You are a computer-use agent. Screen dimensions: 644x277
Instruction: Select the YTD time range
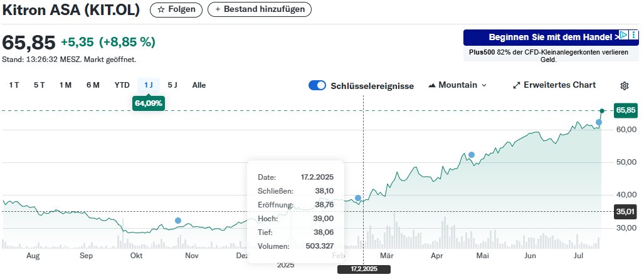coord(122,85)
